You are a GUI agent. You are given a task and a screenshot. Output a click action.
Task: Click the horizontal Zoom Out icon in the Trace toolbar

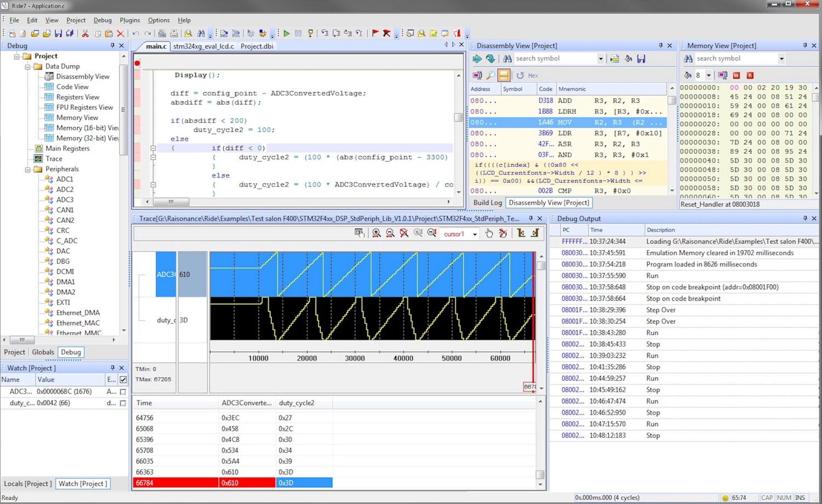click(390, 233)
